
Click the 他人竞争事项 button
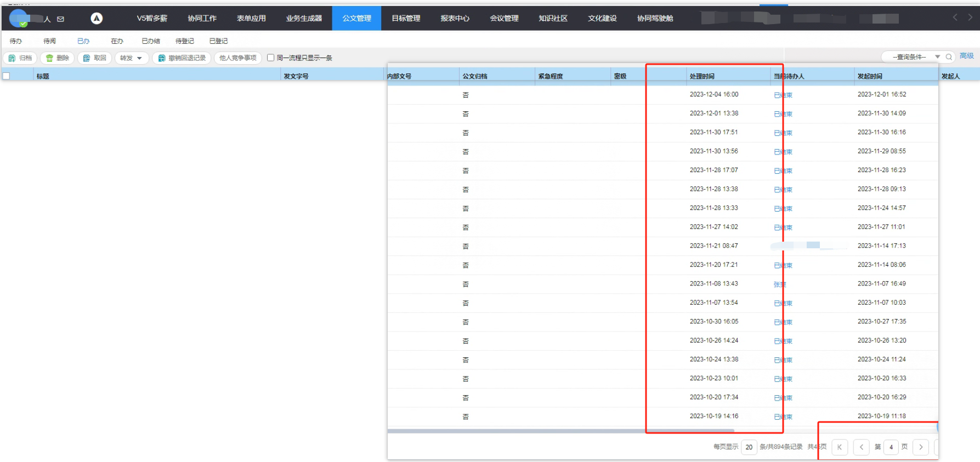pyautogui.click(x=237, y=58)
